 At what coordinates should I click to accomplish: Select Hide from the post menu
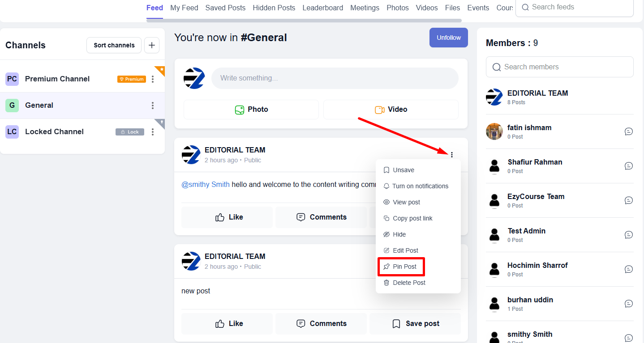pos(418,234)
